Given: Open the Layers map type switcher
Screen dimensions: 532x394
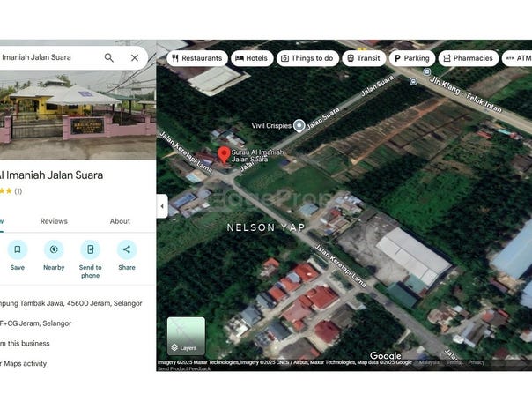Looking at the screenshot, I should [x=186, y=336].
